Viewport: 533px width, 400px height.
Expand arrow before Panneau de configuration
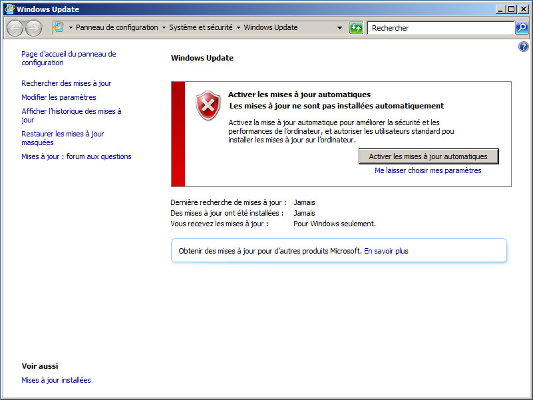tap(71, 28)
